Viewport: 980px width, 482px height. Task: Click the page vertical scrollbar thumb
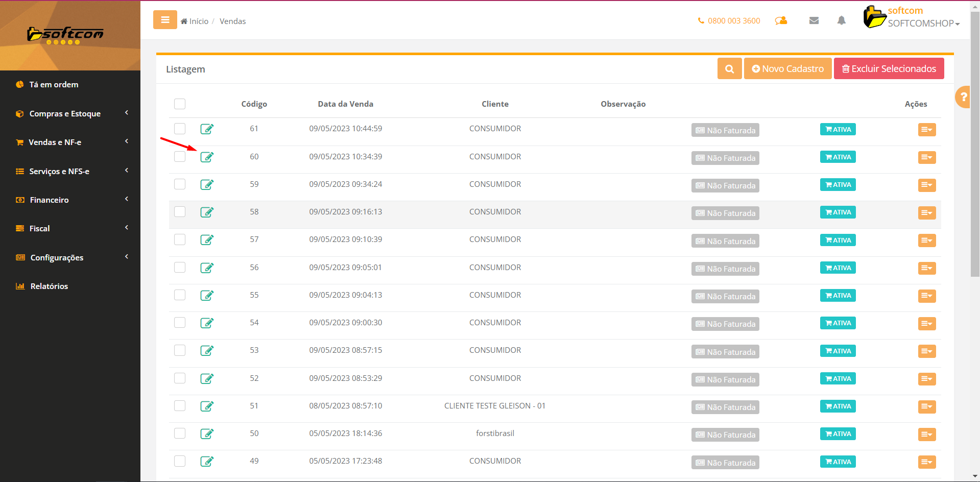click(x=975, y=143)
